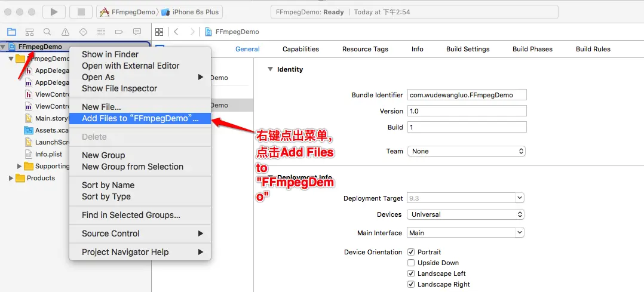Select the ViewController implementation file

tap(47, 106)
